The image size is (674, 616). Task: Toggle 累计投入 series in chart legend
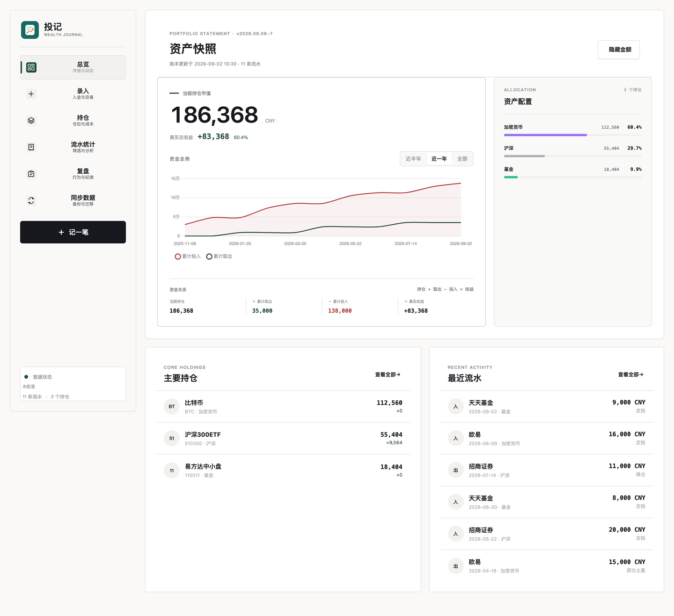click(188, 257)
